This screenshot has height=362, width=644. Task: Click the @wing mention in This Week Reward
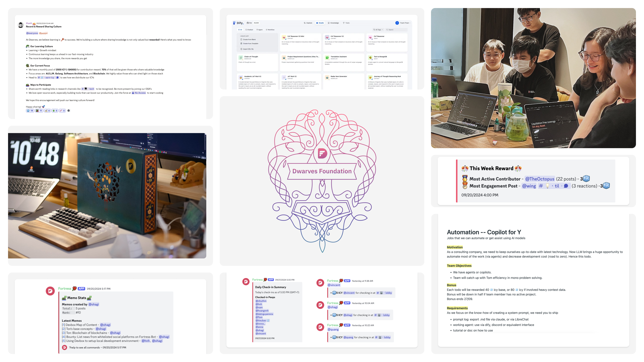click(529, 186)
